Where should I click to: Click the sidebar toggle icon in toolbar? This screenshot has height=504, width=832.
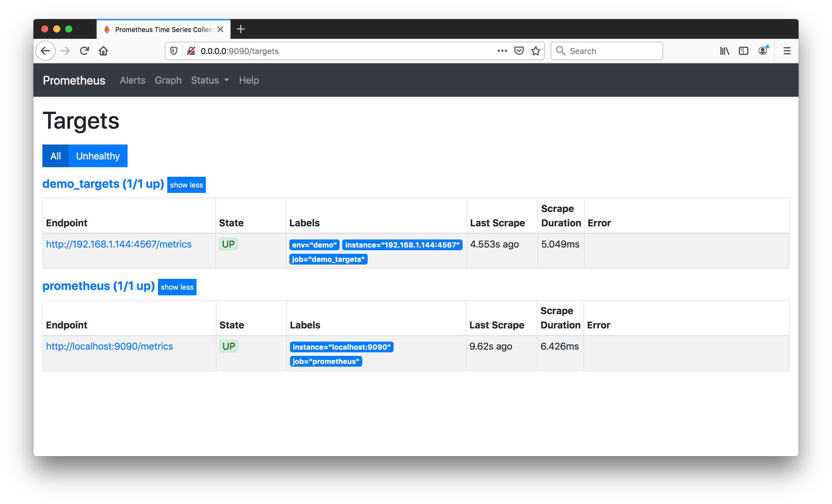point(743,50)
